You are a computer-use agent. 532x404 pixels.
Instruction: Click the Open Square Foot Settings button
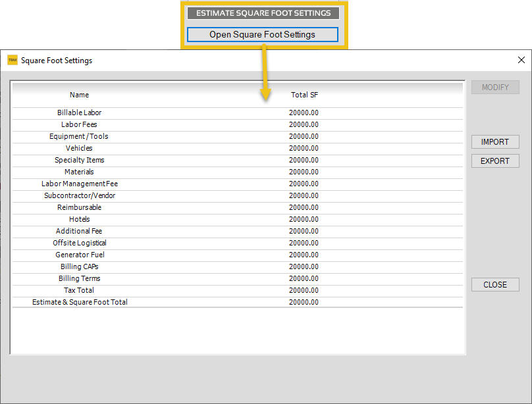coord(262,35)
